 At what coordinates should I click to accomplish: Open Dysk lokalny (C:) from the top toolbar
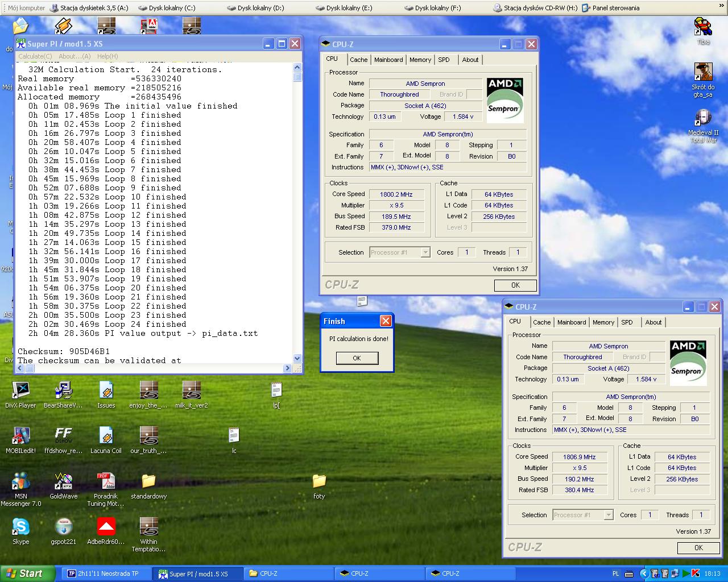(166, 8)
